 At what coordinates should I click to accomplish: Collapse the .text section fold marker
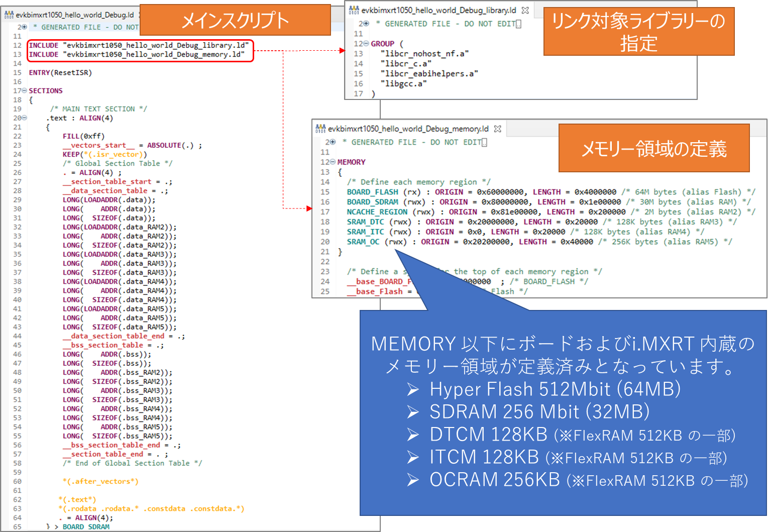pyautogui.click(x=24, y=118)
